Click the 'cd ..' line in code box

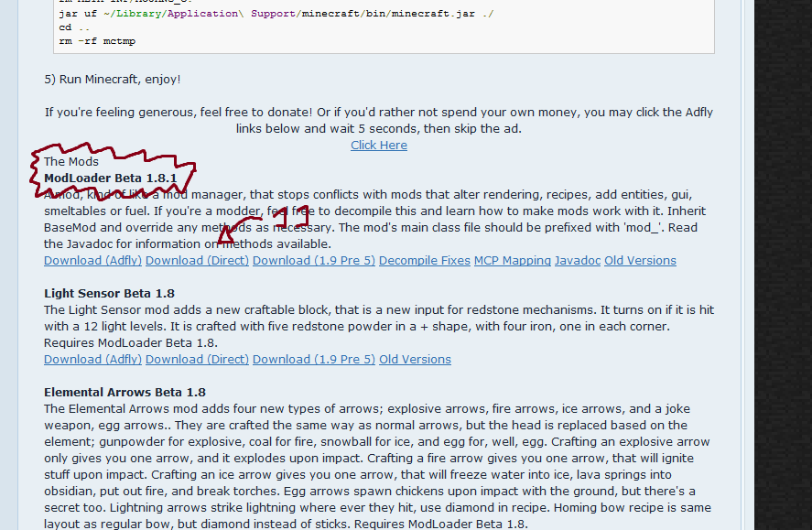(x=70, y=27)
